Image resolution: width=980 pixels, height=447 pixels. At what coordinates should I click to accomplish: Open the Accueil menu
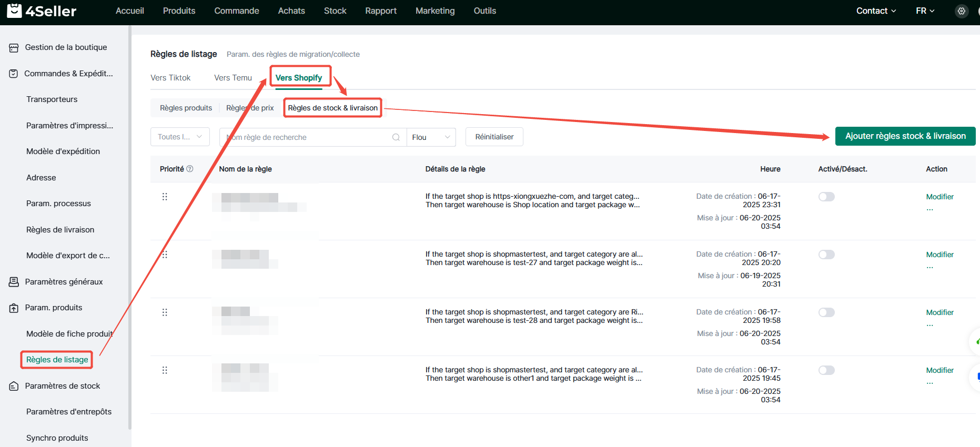(x=130, y=11)
